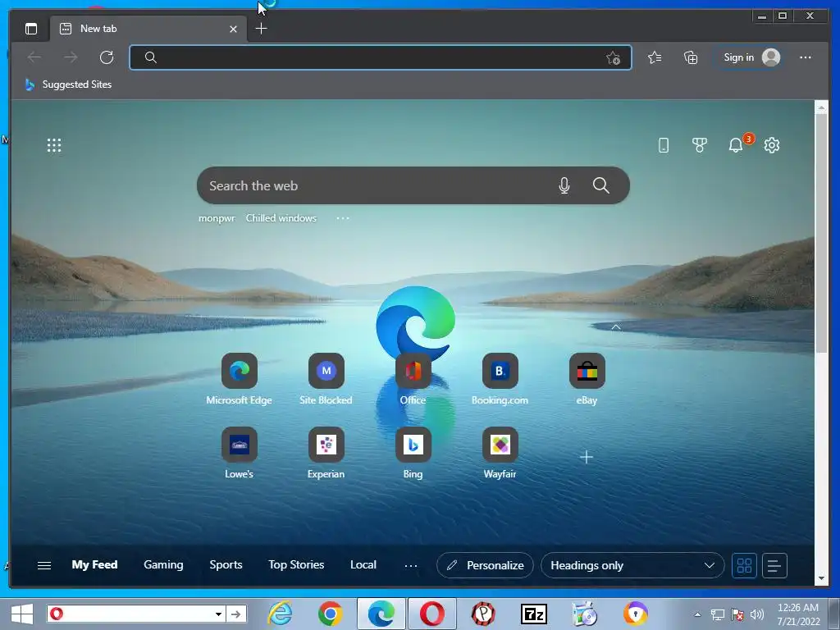Select Chilled windows suggestion
840x630 pixels.
(x=281, y=218)
